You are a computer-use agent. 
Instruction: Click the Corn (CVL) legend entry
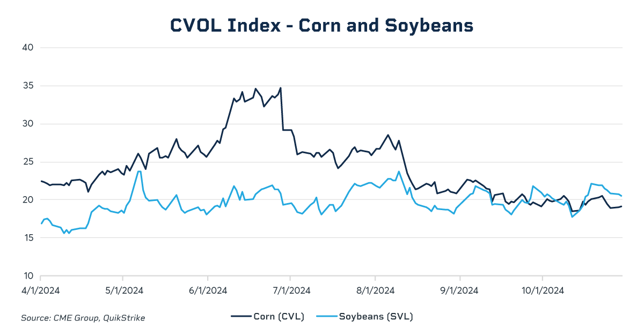point(268,317)
